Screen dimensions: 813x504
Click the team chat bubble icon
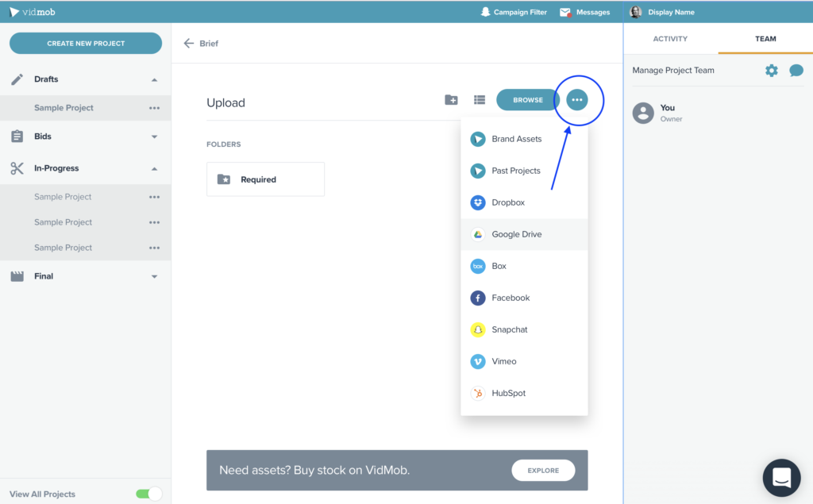click(796, 71)
